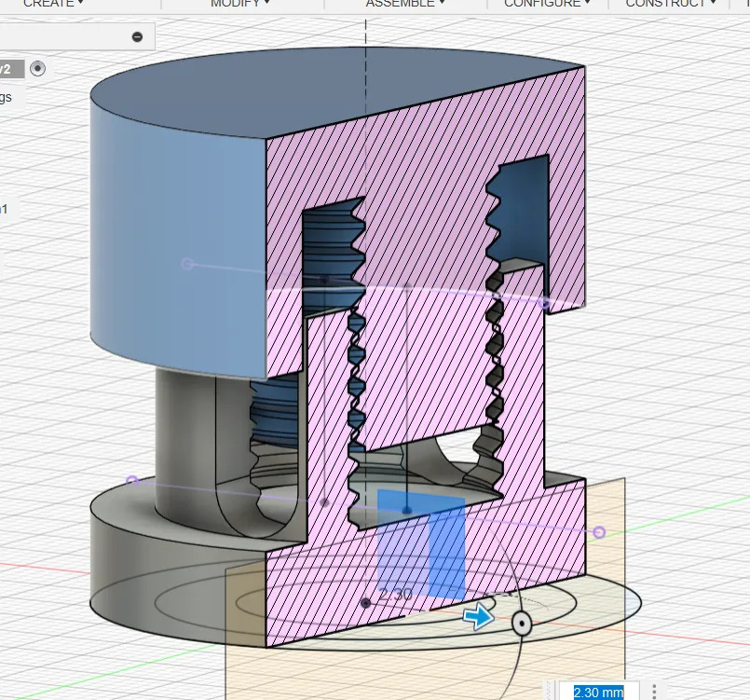
Task: Open the ASSEMBLE dropdown menu
Action: pyautogui.click(x=405, y=4)
